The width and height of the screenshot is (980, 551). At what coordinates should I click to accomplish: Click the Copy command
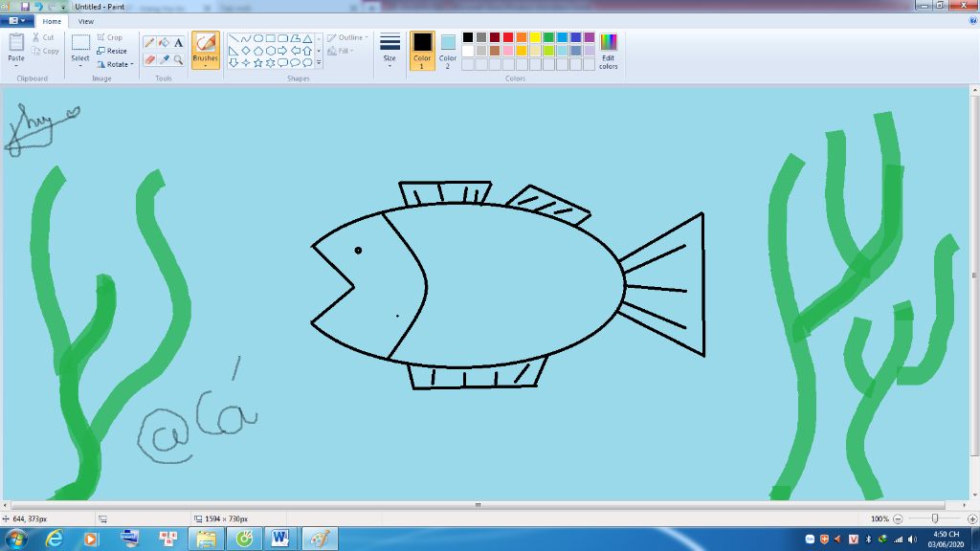[x=45, y=52]
